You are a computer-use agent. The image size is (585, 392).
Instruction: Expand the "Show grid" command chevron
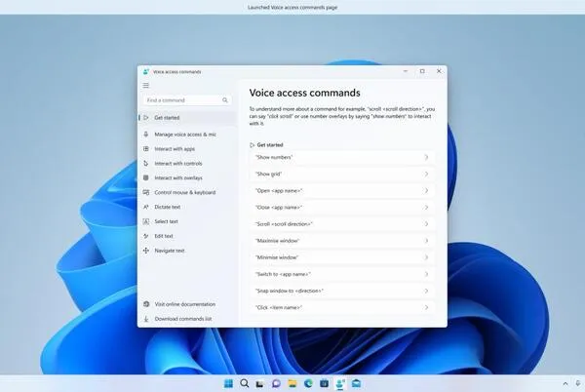(426, 175)
